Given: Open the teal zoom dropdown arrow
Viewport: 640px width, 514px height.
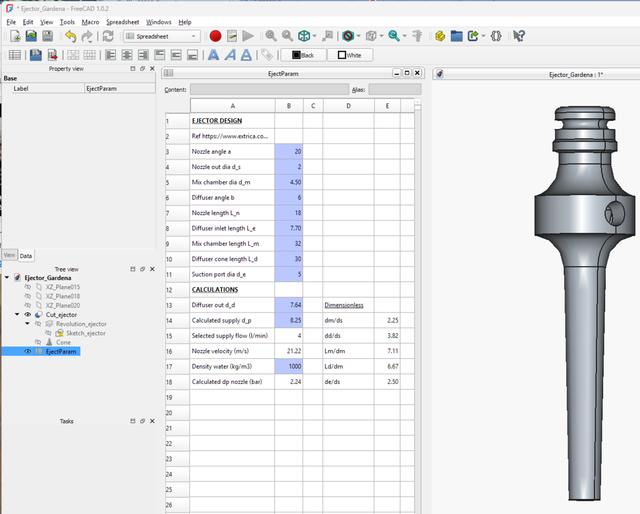Looking at the screenshot, I should point(404,36).
